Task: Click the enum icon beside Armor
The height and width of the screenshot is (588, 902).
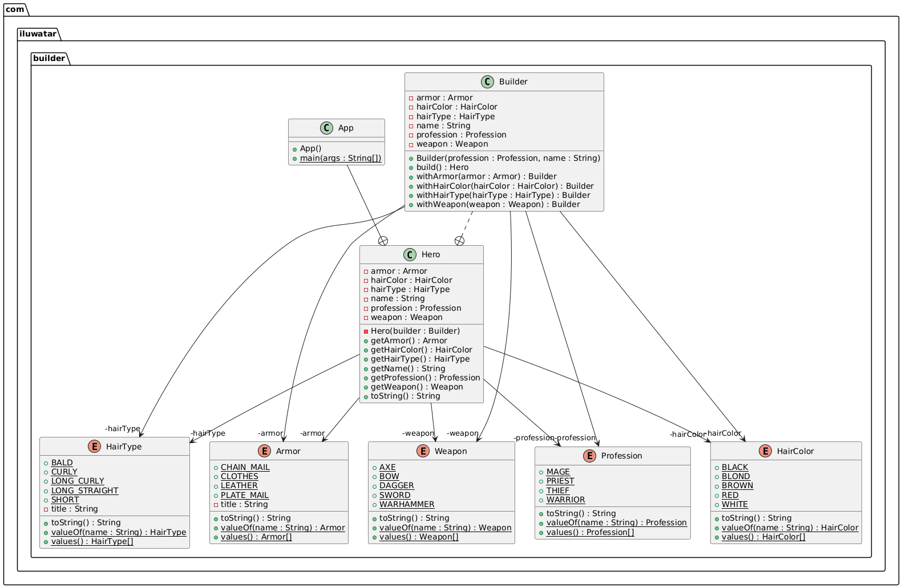Action: point(264,451)
